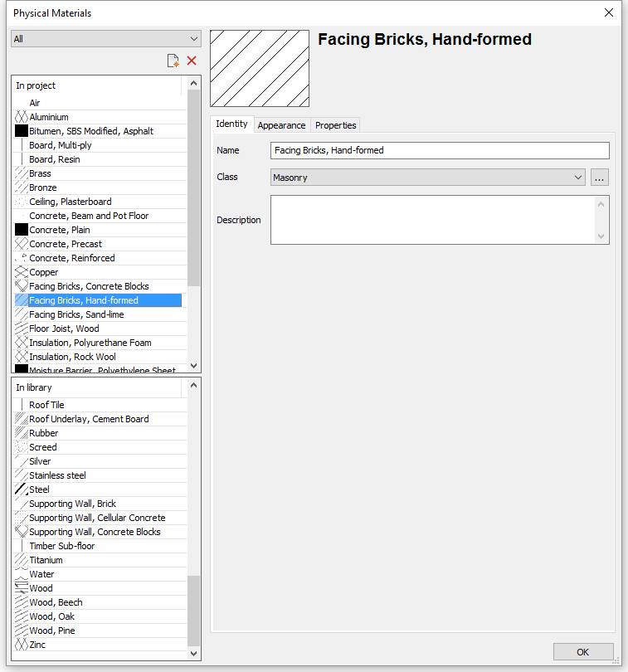628x672 pixels.
Task: Confirm with the OK button
Action: pyautogui.click(x=583, y=652)
